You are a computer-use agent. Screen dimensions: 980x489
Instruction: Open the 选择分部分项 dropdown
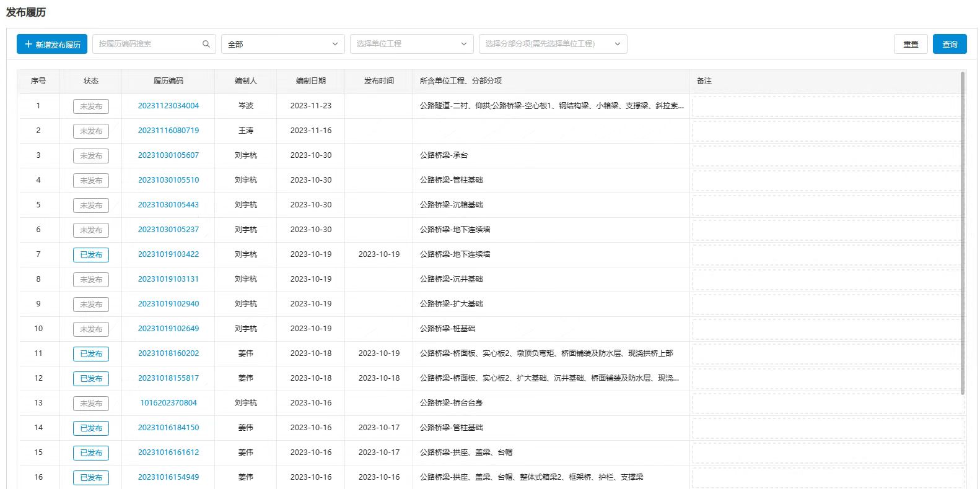[x=553, y=44]
